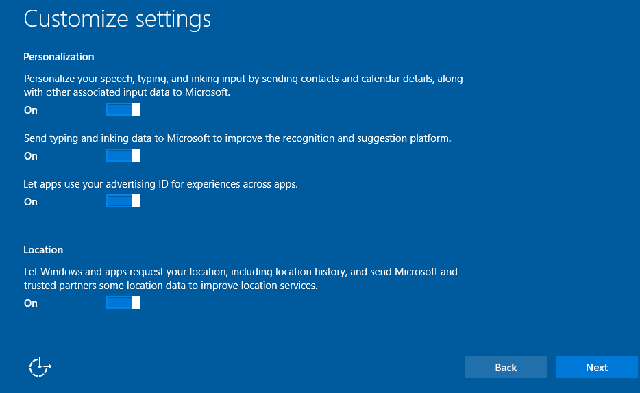Screen dimensions: 640x393
Task: Click "with other associated input data to Microsoft" line
Action: coord(127,92)
